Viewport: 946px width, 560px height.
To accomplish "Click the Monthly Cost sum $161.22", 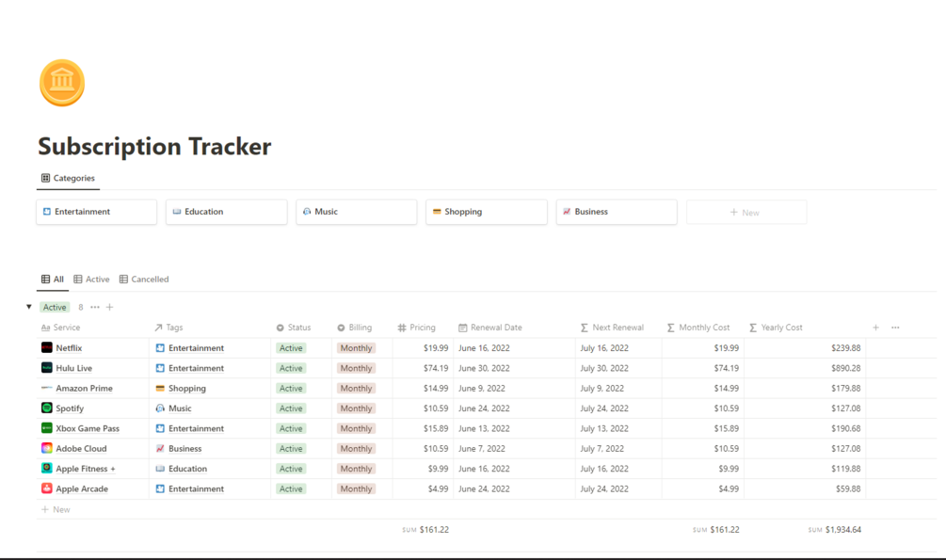I will 716,530.
